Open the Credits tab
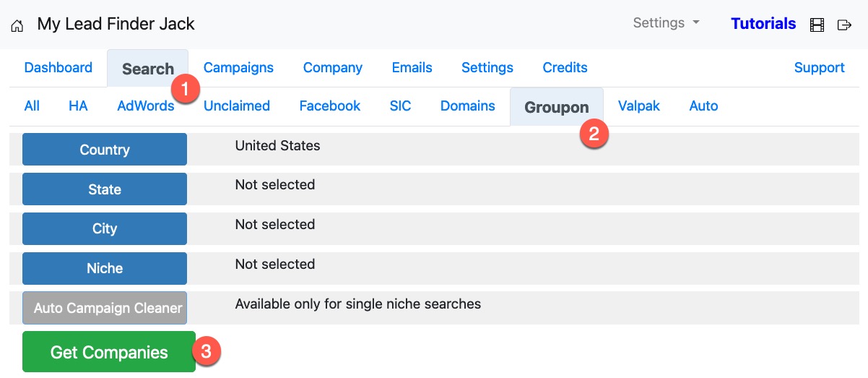 pyautogui.click(x=565, y=68)
